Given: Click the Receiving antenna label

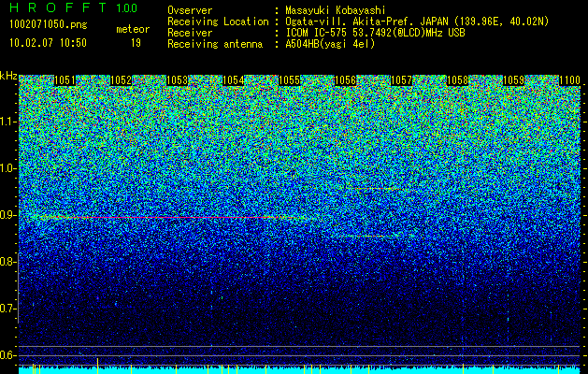Looking at the screenshot, I should (215, 44).
